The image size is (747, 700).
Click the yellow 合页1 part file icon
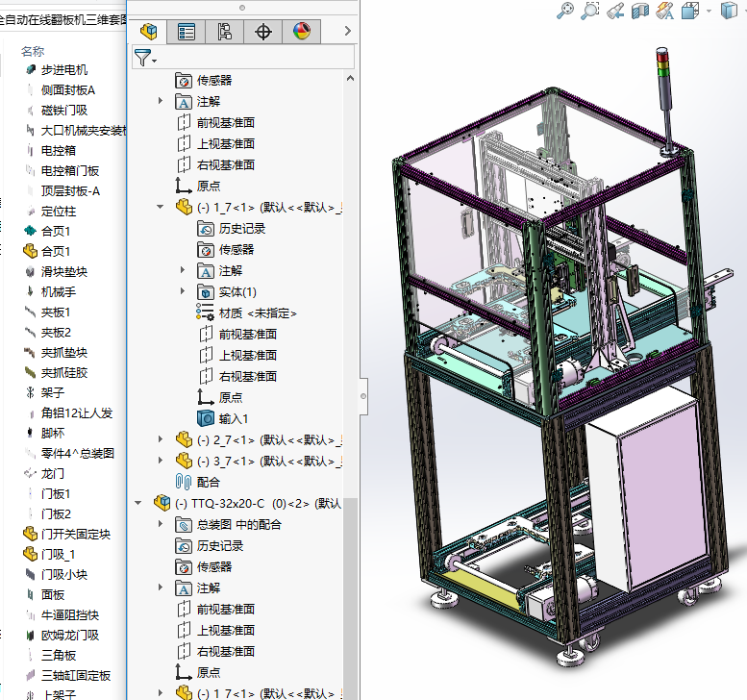tap(30, 251)
